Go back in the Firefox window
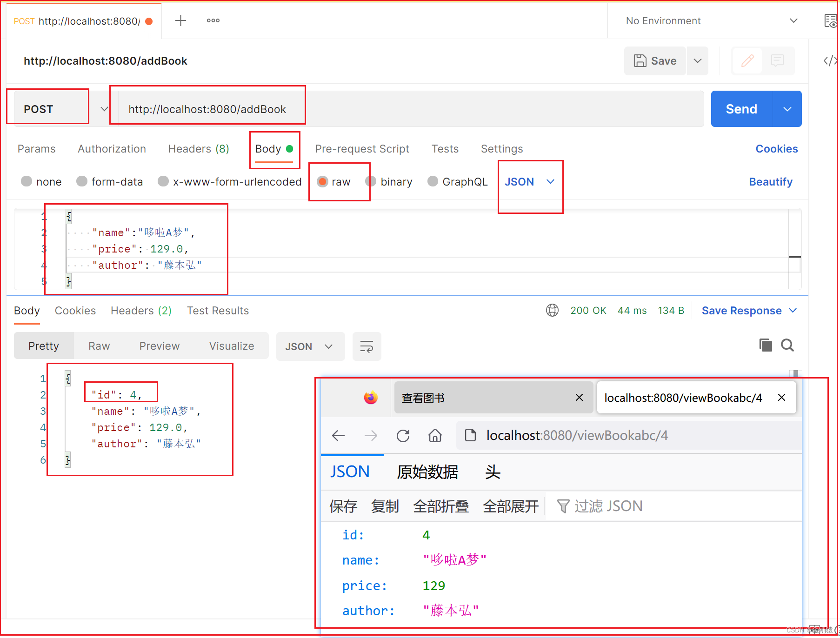The image size is (840, 638). pyautogui.click(x=338, y=436)
